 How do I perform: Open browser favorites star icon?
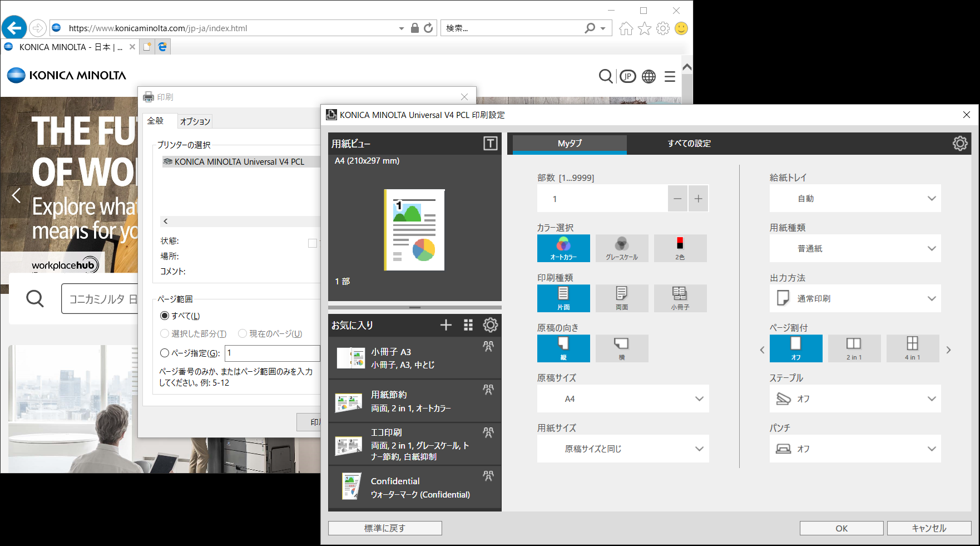point(645,28)
